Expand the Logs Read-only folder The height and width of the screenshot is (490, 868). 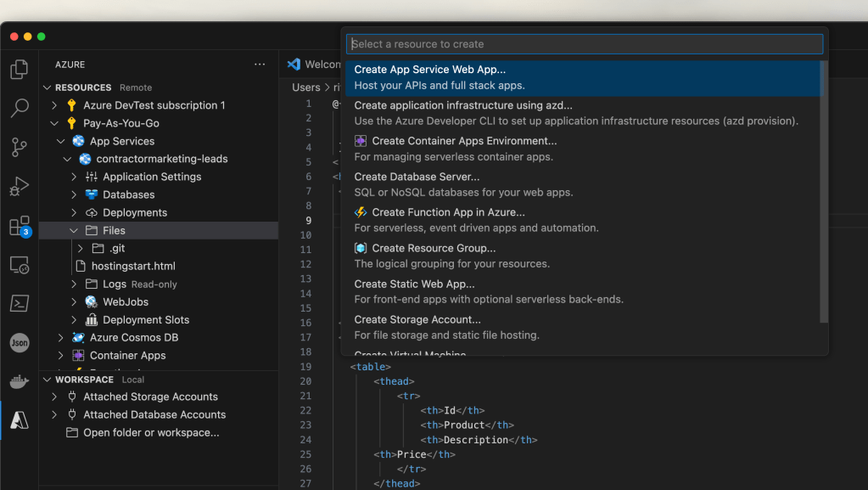click(74, 284)
